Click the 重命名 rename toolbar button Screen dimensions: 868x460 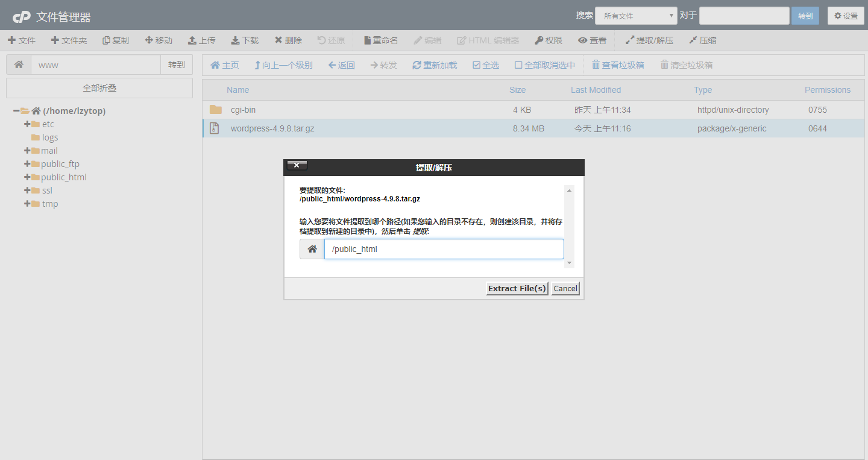click(381, 40)
